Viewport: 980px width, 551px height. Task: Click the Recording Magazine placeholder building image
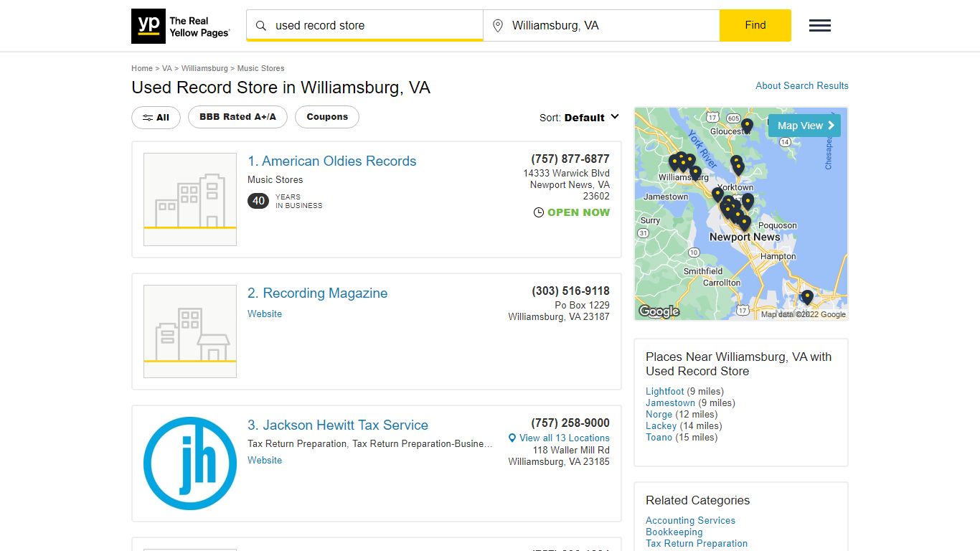coord(190,331)
